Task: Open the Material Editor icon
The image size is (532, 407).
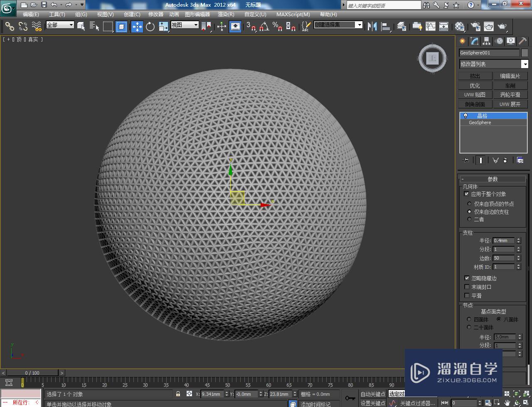Action: pos(459,27)
